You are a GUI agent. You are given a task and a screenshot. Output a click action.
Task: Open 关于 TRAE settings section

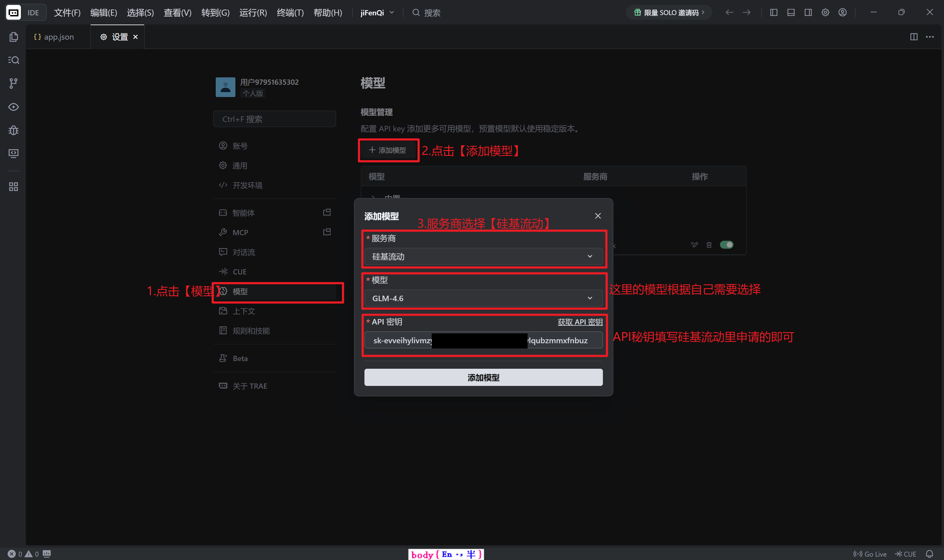pos(274,386)
